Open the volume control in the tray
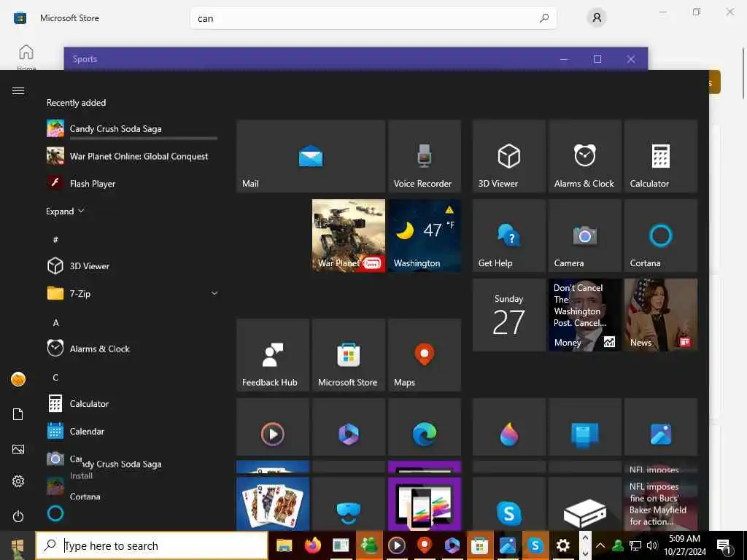The image size is (747, 560). pos(652,545)
